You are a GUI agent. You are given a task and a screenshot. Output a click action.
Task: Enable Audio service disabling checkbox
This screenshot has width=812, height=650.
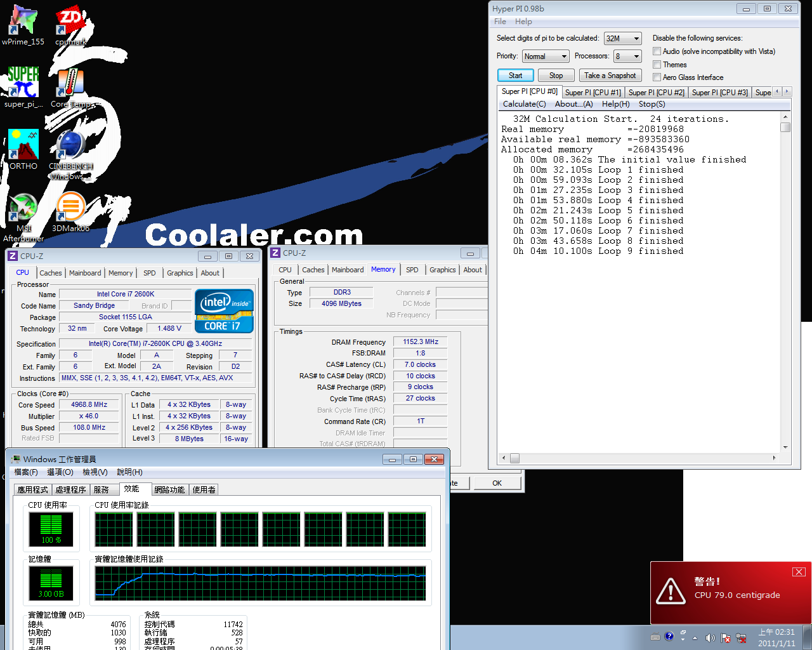pos(657,51)
